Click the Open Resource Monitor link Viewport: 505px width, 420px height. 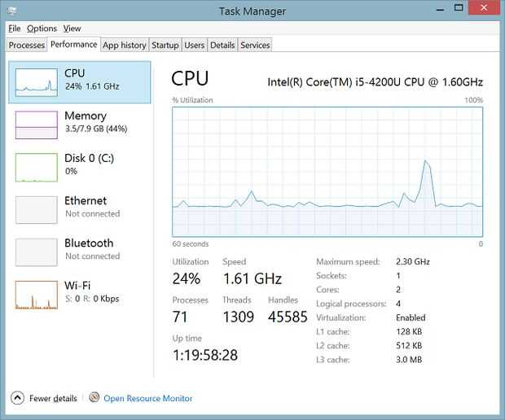coord(148,399)
